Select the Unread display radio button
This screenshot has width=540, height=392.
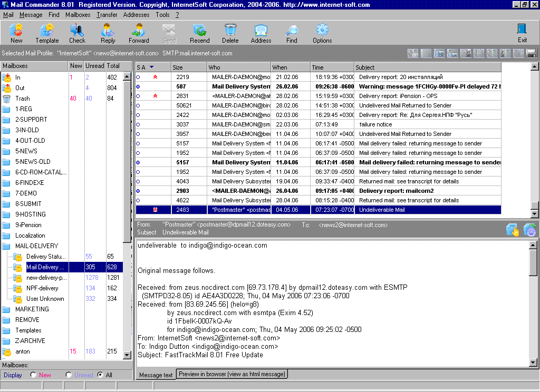tap(69, 375)
